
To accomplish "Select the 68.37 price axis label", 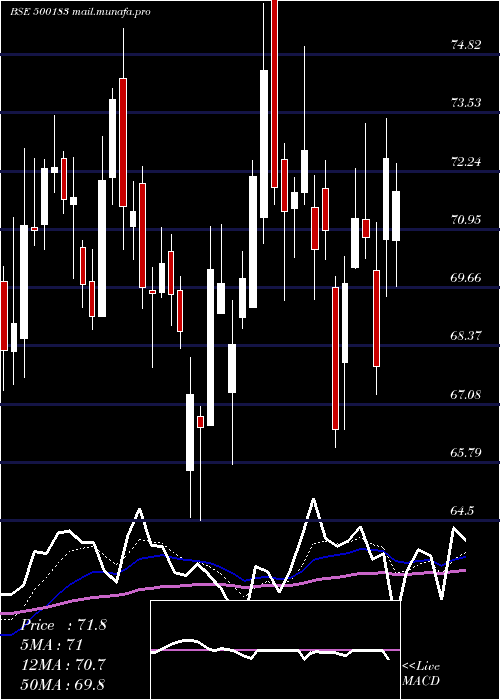I will [467, 336].
